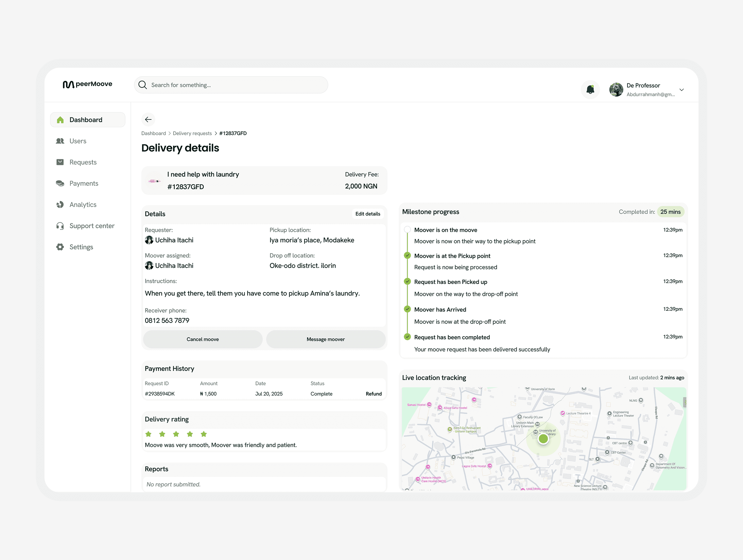This screenshot has height=560, width=743.
Task: Open the Requests envelope icon
Action: coord(60,162)
